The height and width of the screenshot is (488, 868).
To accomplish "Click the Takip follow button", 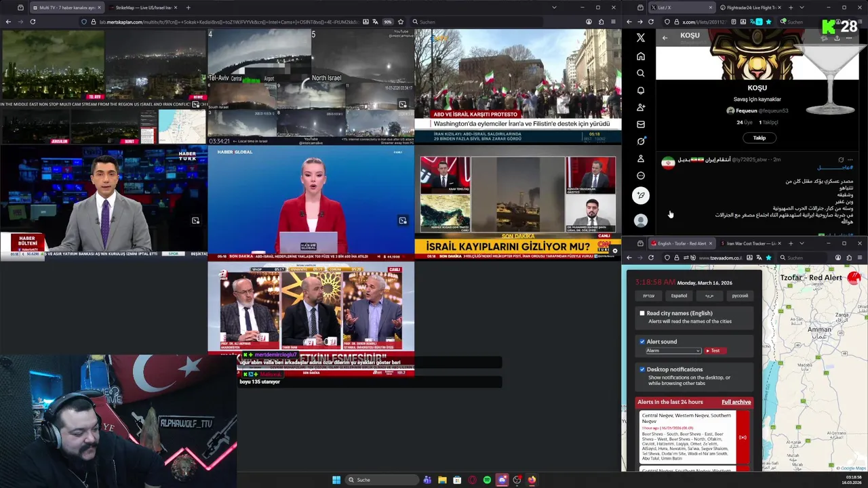I will point(759,138).
